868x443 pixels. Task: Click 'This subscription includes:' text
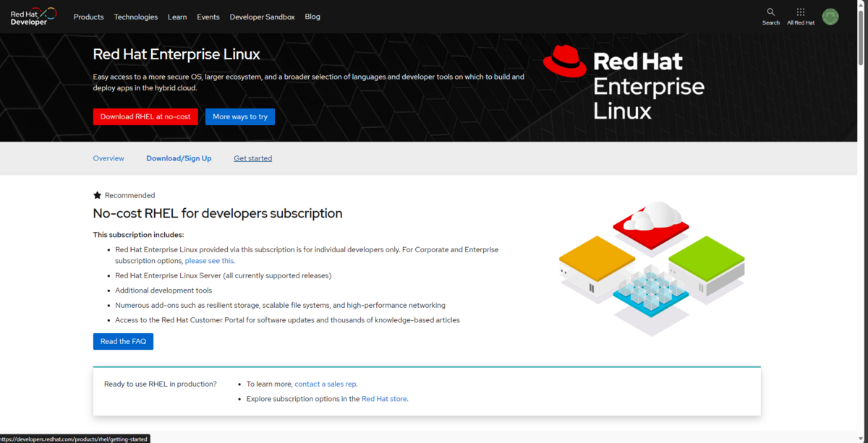(x=139, y=235)
